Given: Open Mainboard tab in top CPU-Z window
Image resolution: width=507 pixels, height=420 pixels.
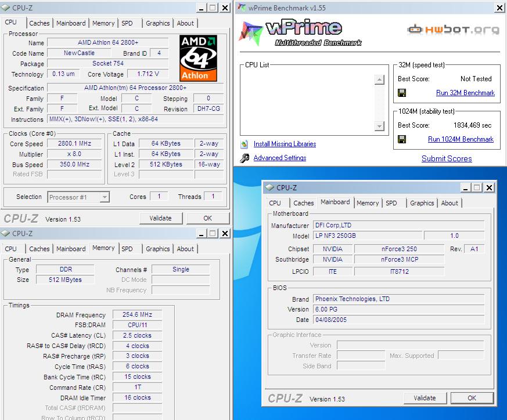Looking at the screenshot, I should pos(71,23).
